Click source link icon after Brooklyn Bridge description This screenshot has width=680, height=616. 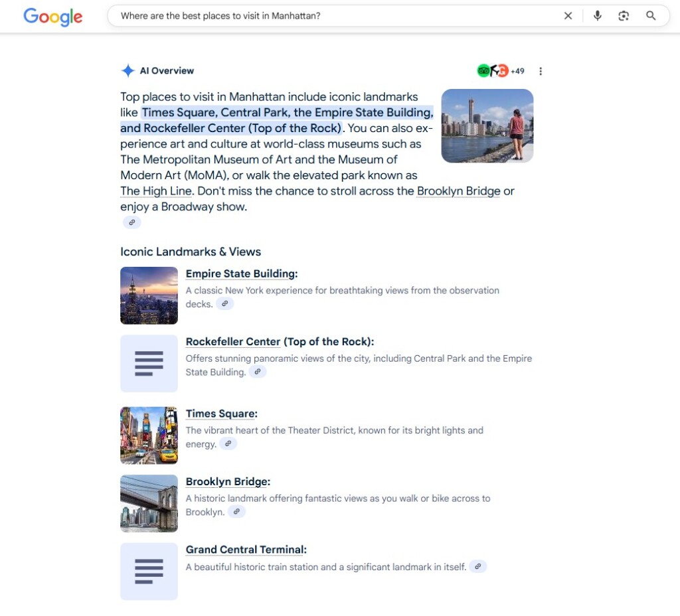pos(237,512)
